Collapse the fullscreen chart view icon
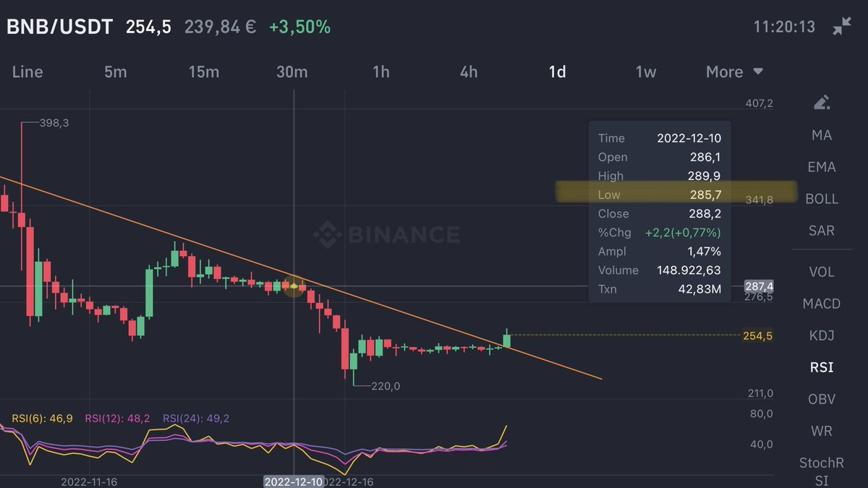The height and width of the screenshot is (488, 868). click(842, 27)
